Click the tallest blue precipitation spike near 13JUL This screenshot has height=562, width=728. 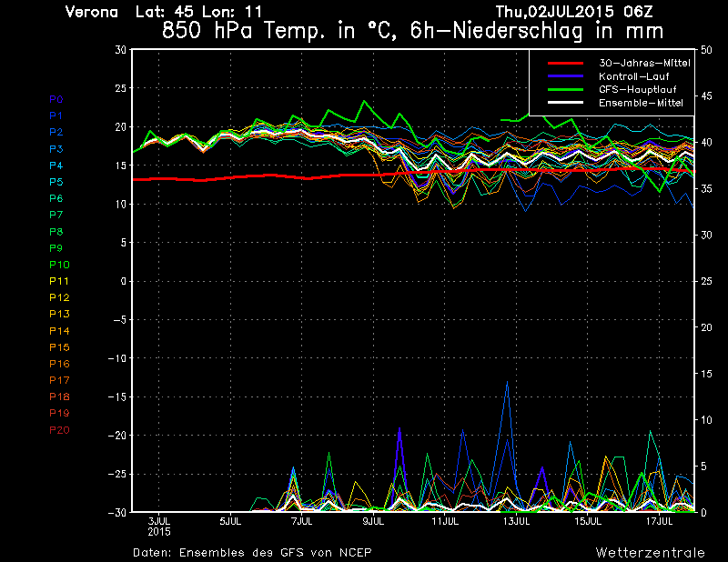[x=507, y=382]
